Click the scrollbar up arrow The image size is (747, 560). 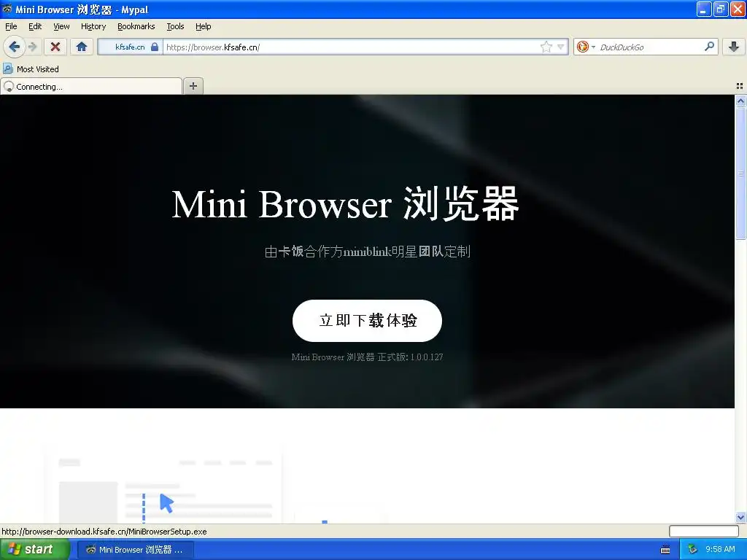coord(740,101)
